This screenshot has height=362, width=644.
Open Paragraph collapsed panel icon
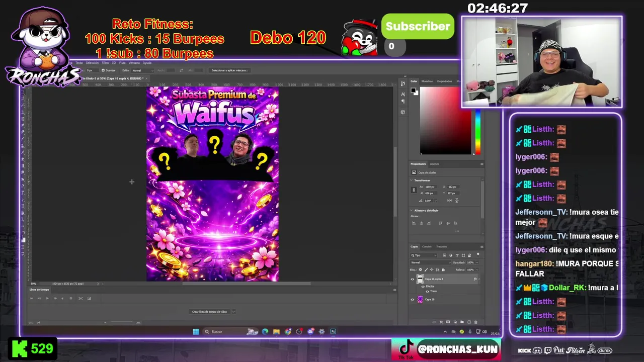click(x=403, y=101)
